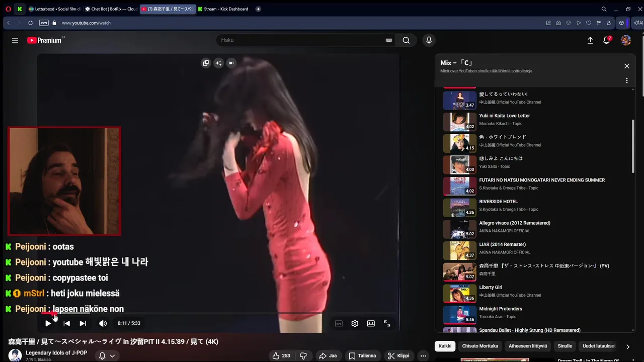Open browser tab search magnifier
644x362 pixels.
click(604, 9)
